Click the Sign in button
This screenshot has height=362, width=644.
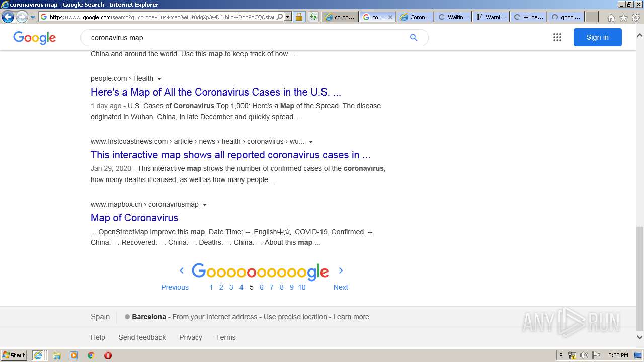(597, 37)
